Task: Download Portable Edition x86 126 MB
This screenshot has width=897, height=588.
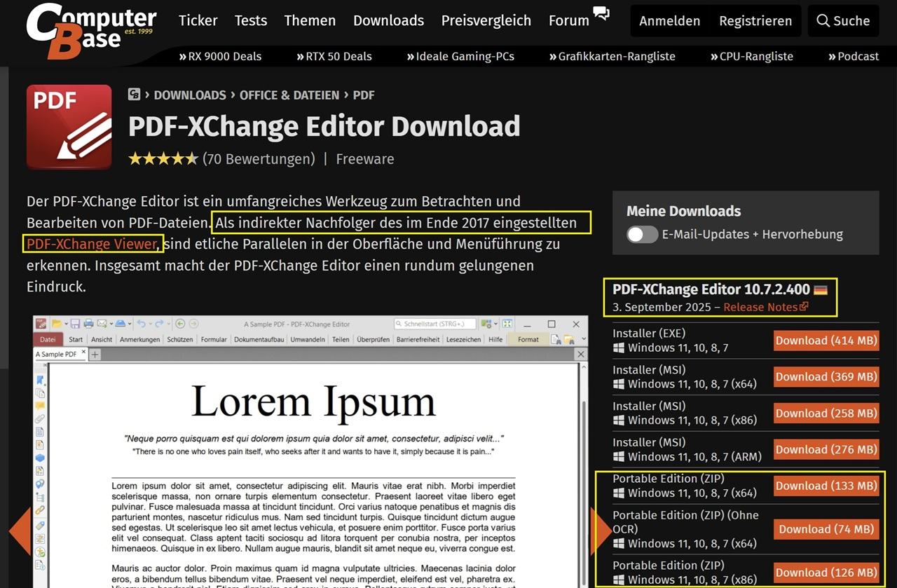Action: 826,573
